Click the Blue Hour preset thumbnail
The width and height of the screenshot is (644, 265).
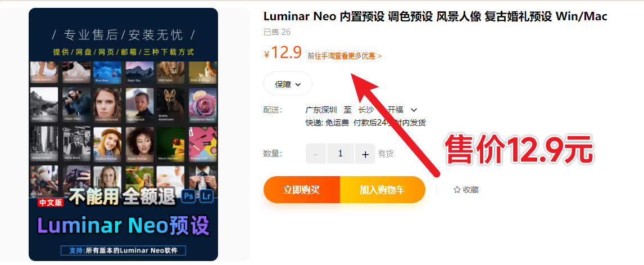point(107,73)
